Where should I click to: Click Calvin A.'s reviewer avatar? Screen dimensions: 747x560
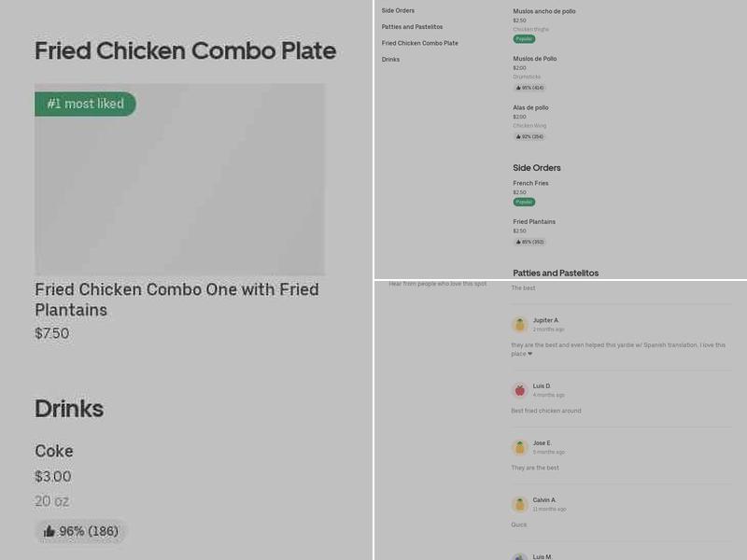pyautogui.click(x=519, y=504)
